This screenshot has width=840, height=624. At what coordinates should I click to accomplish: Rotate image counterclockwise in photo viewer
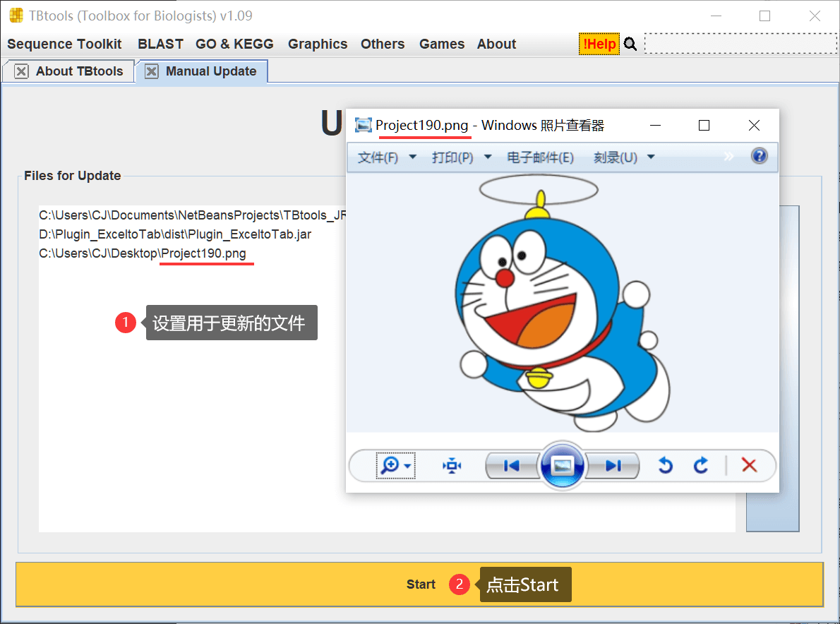[x=666, y=465]
